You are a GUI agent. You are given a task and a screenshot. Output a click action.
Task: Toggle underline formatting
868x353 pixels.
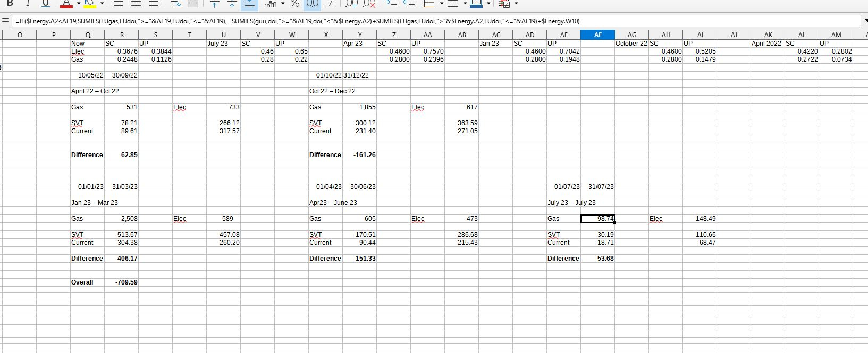(46, 4)
